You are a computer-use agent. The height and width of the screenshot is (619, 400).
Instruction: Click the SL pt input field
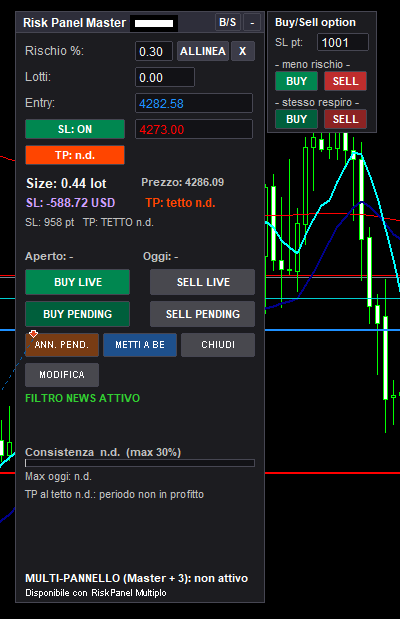[x=343, y=42]
